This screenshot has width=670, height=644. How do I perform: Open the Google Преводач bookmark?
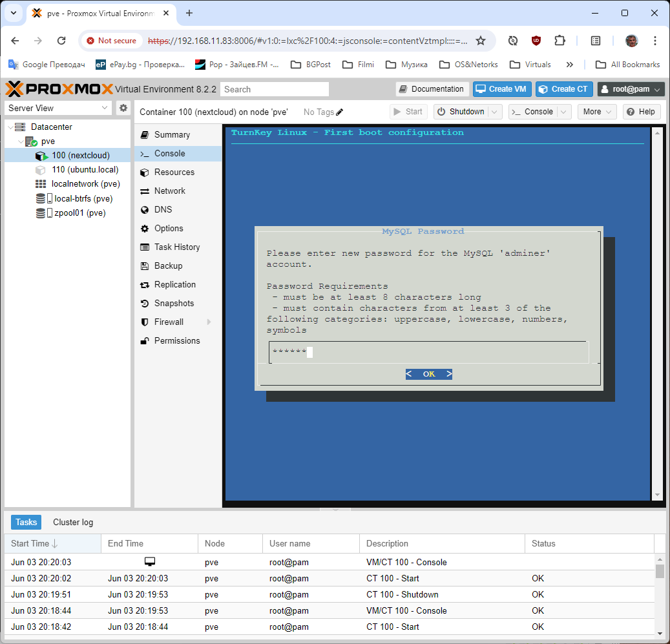tap(47, 65)
